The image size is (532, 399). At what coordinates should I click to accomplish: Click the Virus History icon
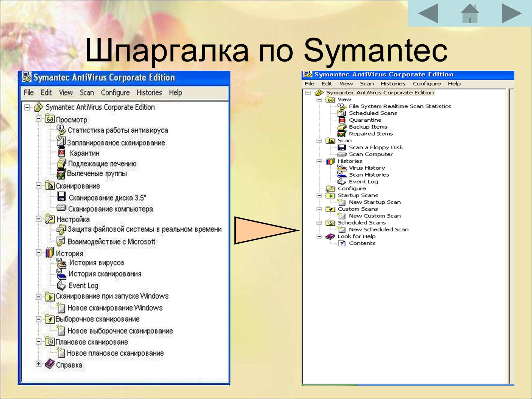tap(341, 168)
